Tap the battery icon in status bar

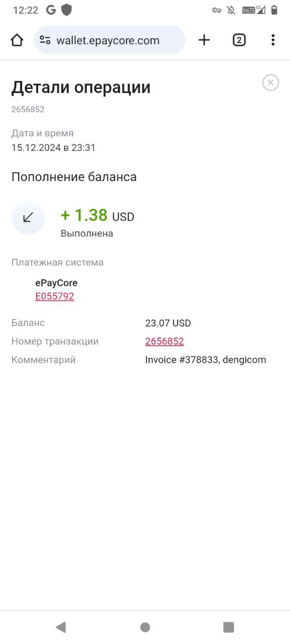pyautogui.click(x=274, y=10)
